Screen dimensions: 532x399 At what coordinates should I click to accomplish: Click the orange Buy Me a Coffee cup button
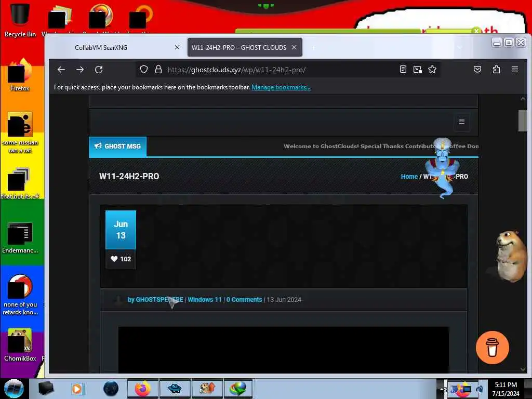(x=493, y=348)
